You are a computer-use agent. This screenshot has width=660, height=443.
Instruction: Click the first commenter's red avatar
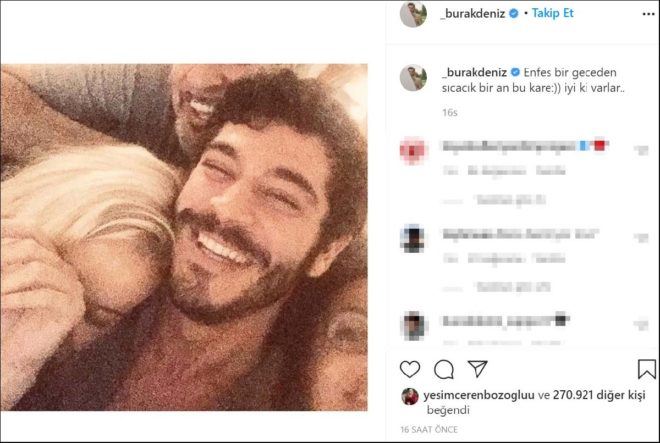pos(413,150)
